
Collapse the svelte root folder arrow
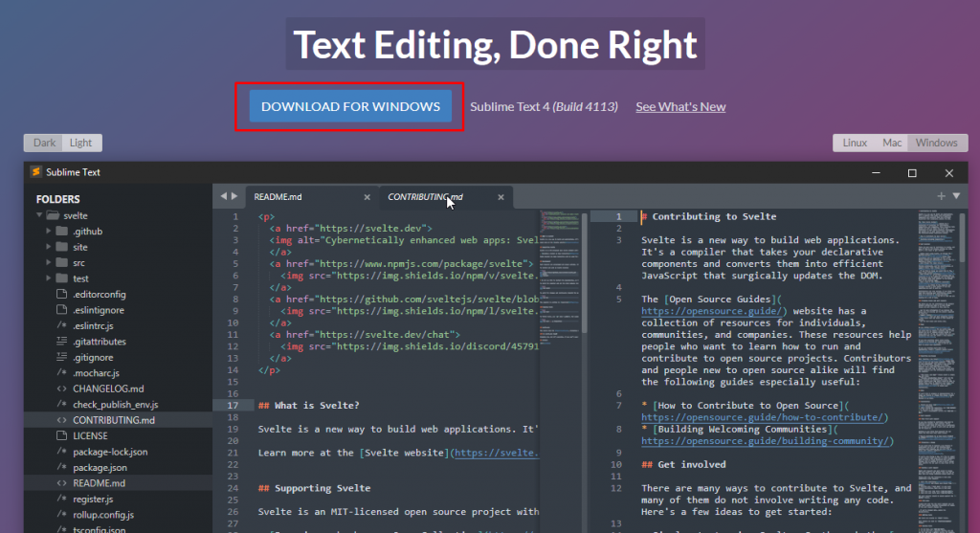(41, 216)
